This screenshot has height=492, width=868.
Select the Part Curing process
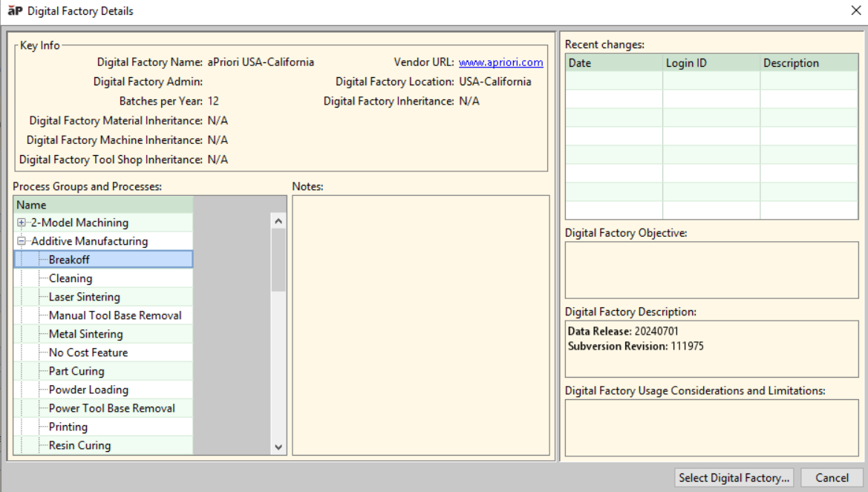pos(76,371)
